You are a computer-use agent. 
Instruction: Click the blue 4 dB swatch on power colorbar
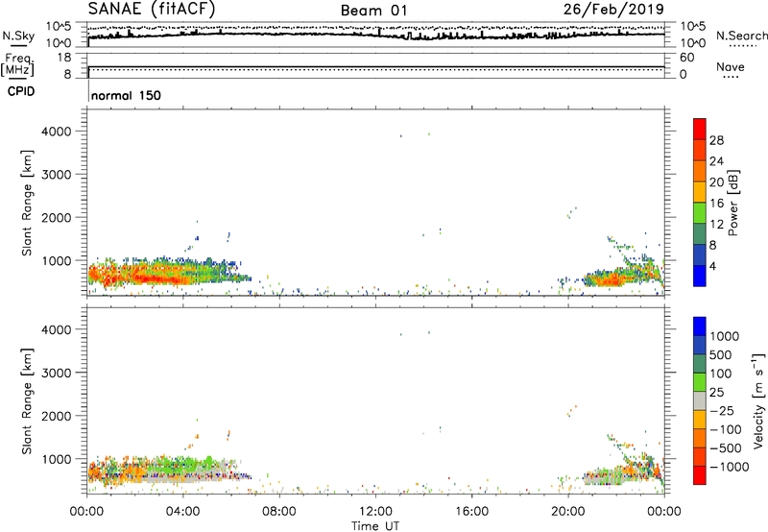[700, 276]
